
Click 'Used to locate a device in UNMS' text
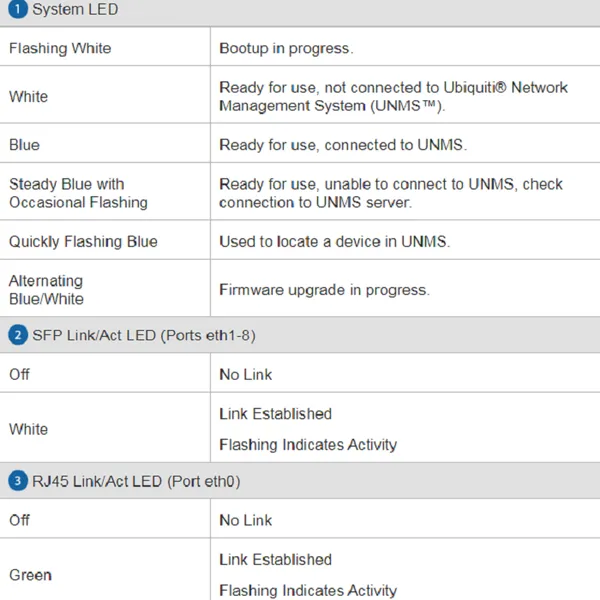334,242
